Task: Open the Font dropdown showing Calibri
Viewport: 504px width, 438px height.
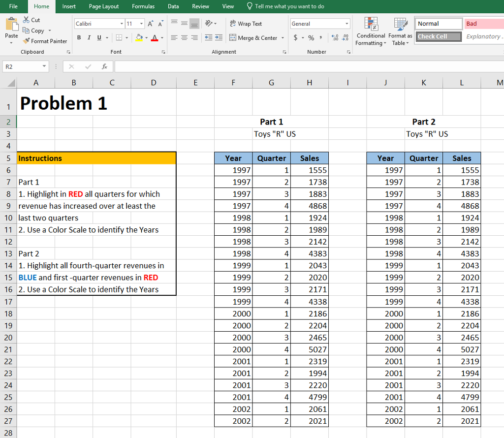Action: (98, 23)
